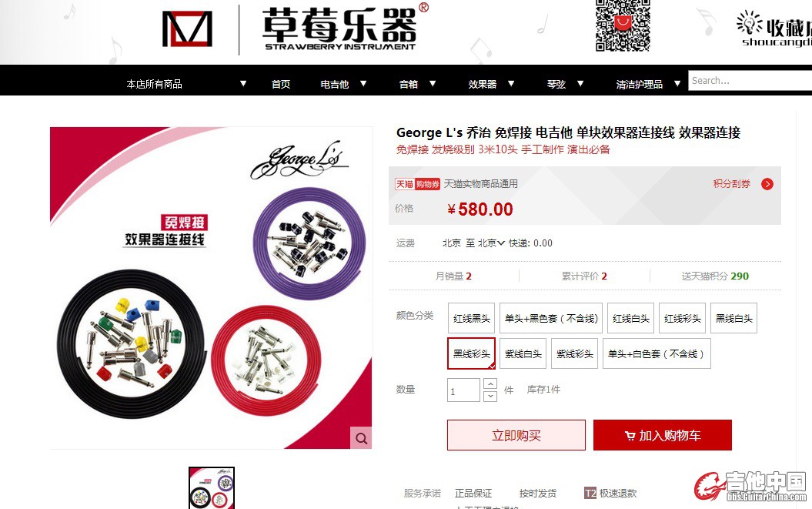Go to the 首页 nav item
This screenshot has width=812, height=509.
pyautogui.click(x=281, y=84)
